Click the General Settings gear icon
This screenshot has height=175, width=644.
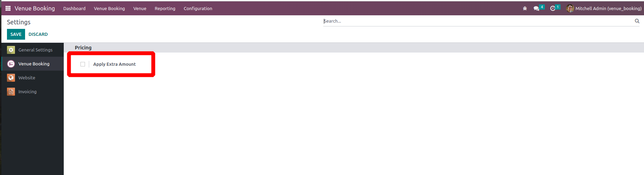click(x=11, y=50)
